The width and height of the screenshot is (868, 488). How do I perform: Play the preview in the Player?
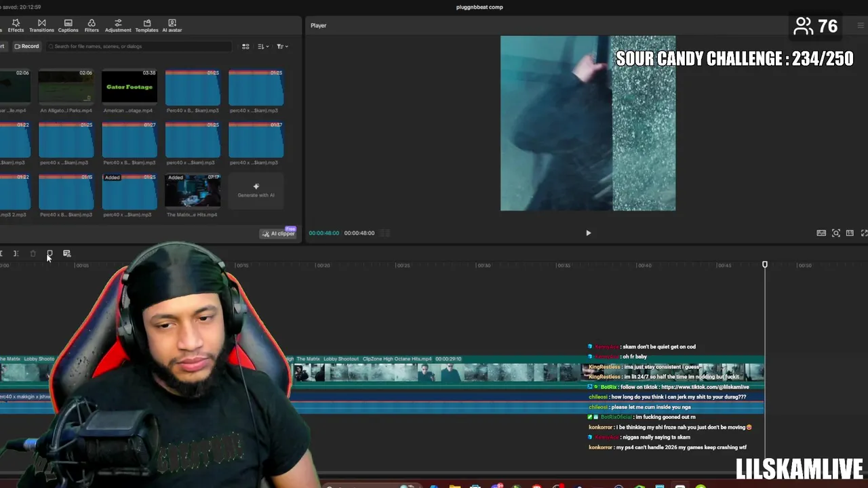[x=588, y=233]
